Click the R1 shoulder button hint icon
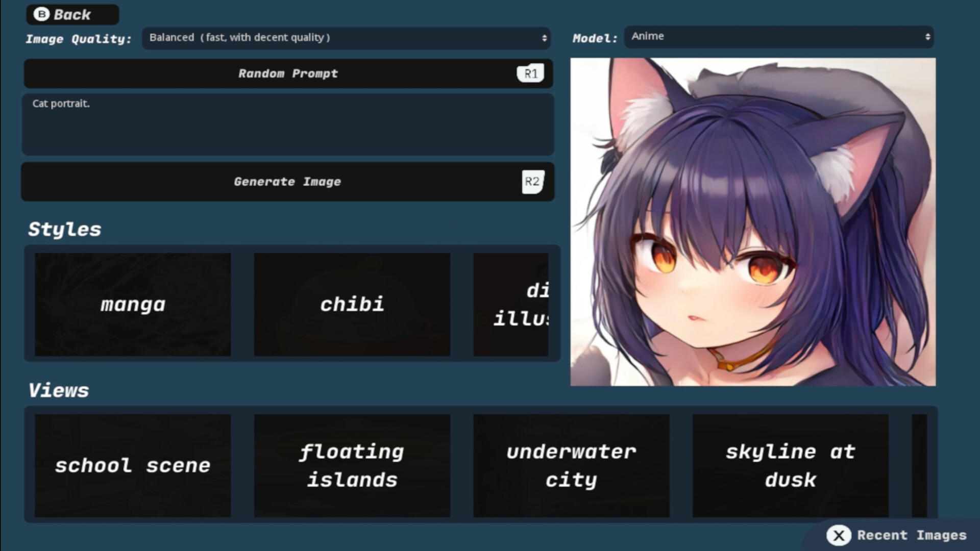The image size is (980, 551). pos(530,73)
